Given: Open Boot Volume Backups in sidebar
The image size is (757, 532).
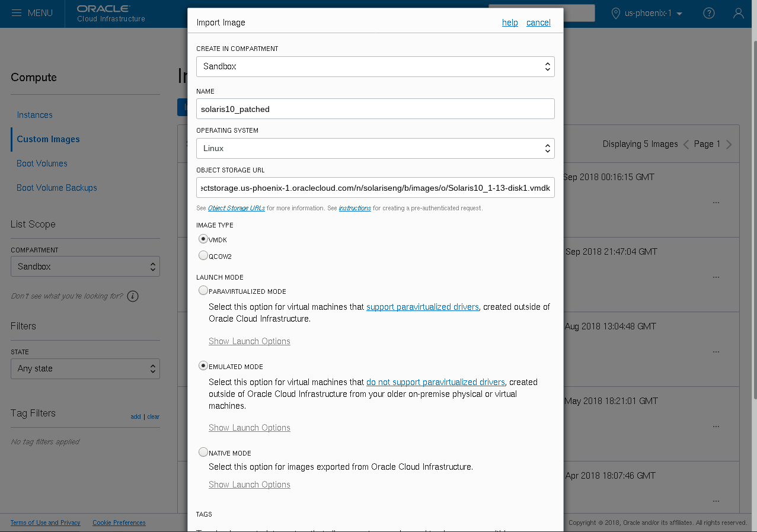Looking at the screenshot, I should pyautogui.click(x=57, y=188).
